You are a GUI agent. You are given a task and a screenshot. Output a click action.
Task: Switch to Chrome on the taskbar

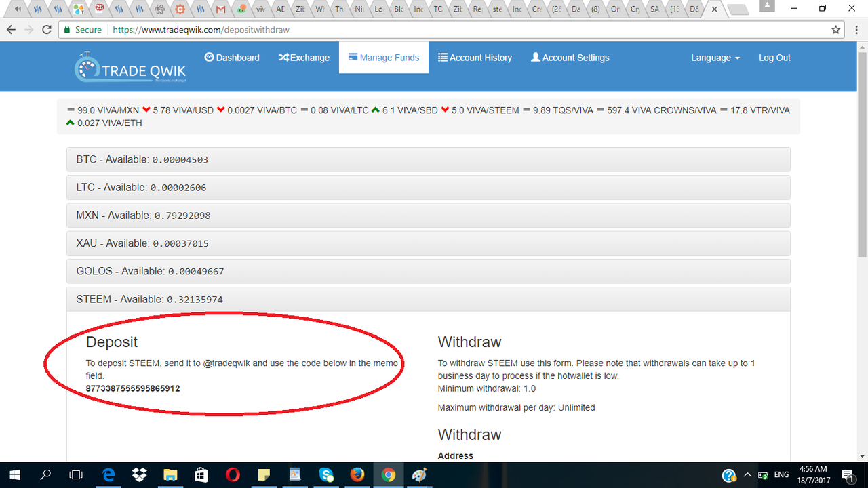389,475
